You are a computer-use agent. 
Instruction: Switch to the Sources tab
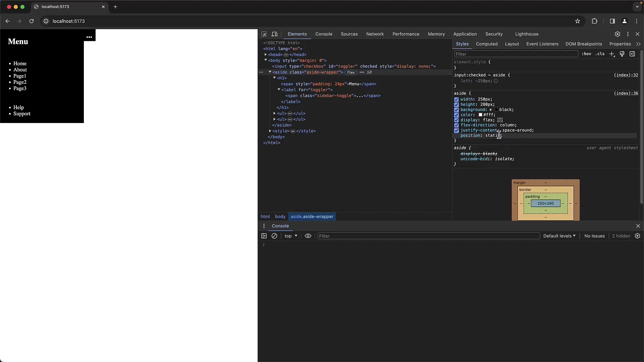pyautogui.click(x=349, y=34)
